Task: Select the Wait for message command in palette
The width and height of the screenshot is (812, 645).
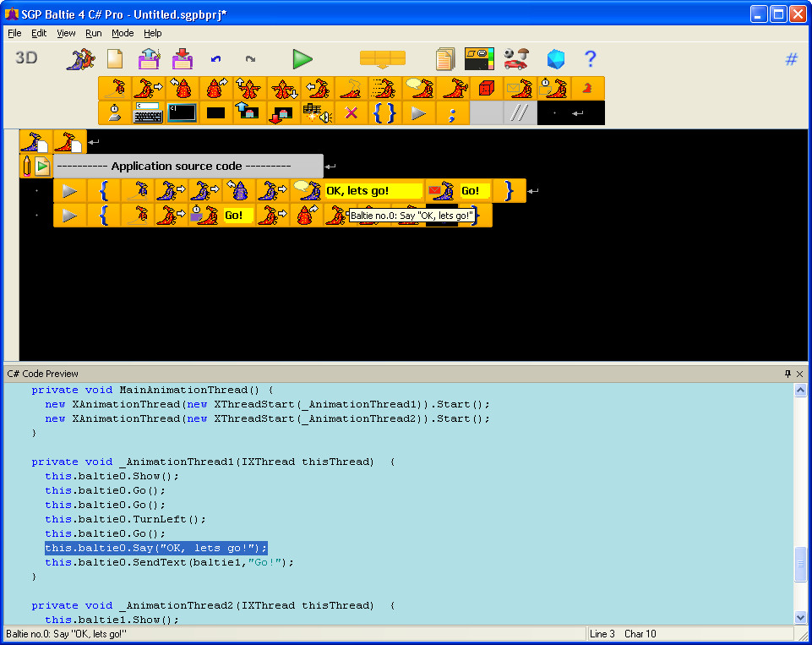Action: click(553, 89)
